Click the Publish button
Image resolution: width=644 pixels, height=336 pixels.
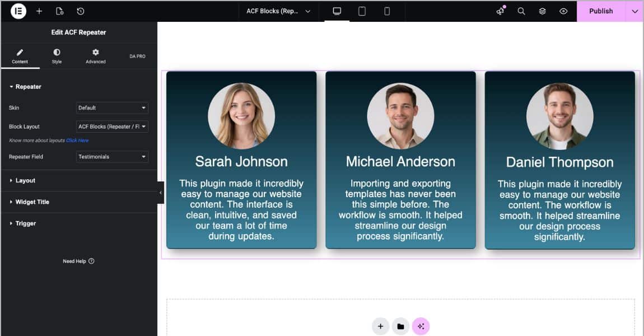pyautogui.click(x=601, y=11)
